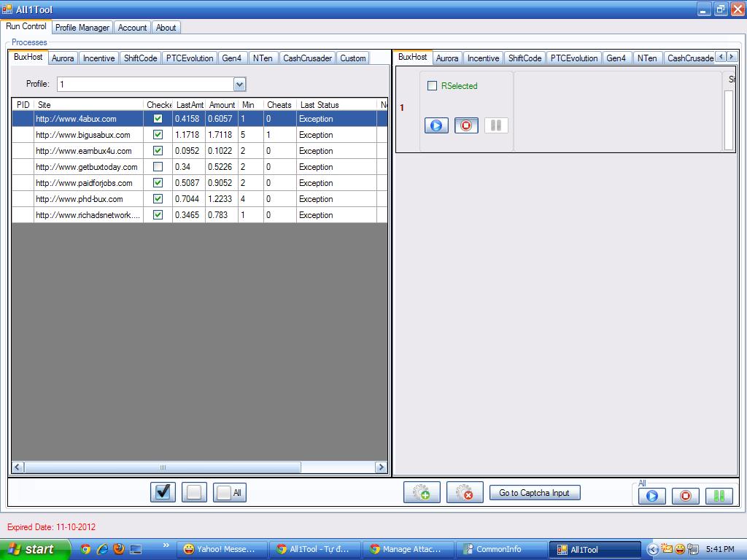Uncheck the phd-bux.com site checkbox
This screenshot has width=747, height=560.
[158, 198]
